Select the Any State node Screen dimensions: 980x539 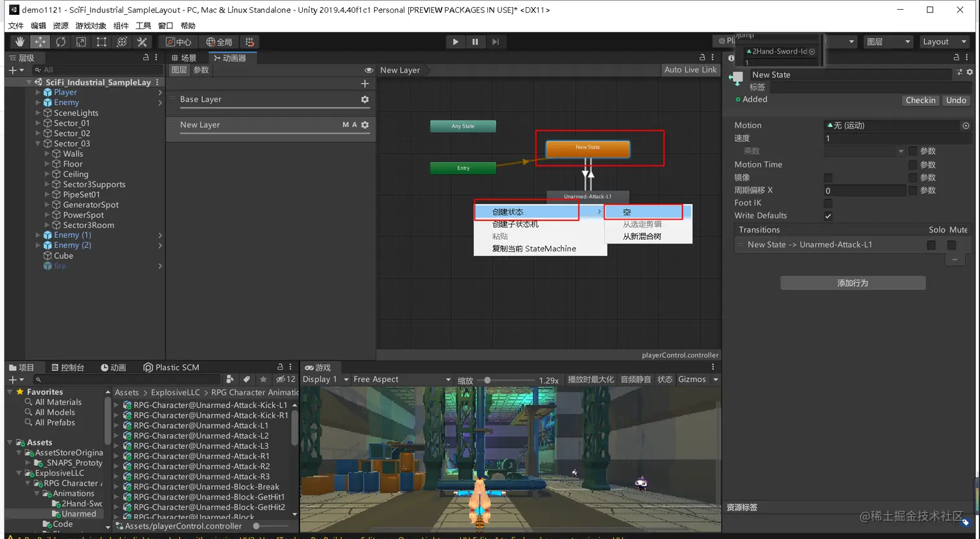pyautogui.click(x=463, y=126)
